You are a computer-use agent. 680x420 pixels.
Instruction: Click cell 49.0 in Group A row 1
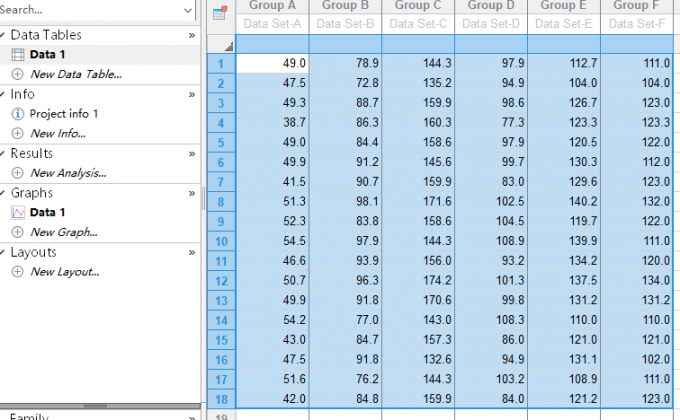(272, 63)
